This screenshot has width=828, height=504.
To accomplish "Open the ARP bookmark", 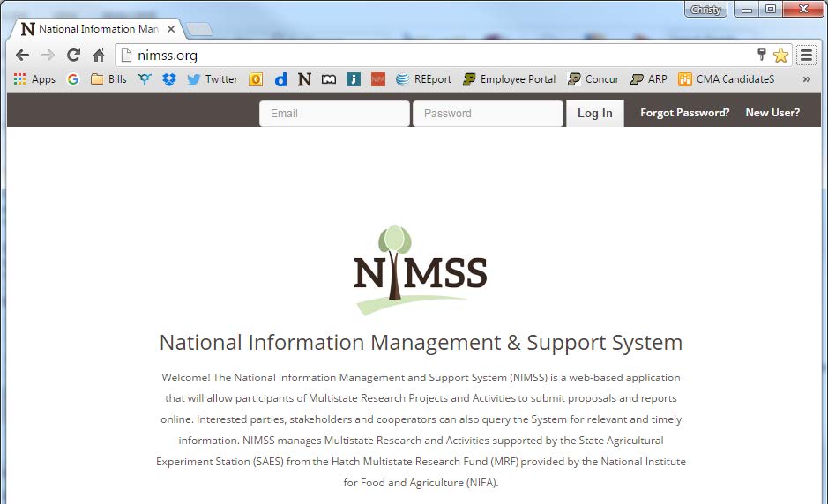I will click(648, 79).
